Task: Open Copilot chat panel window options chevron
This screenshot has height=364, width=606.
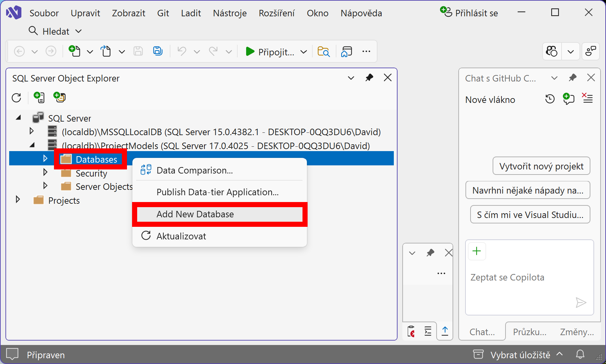Action: [x=554, y=78]
